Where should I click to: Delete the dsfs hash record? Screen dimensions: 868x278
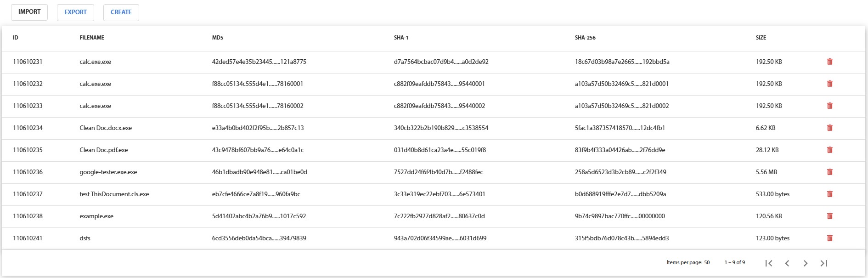pyautogui.click(x=830, y=238)
